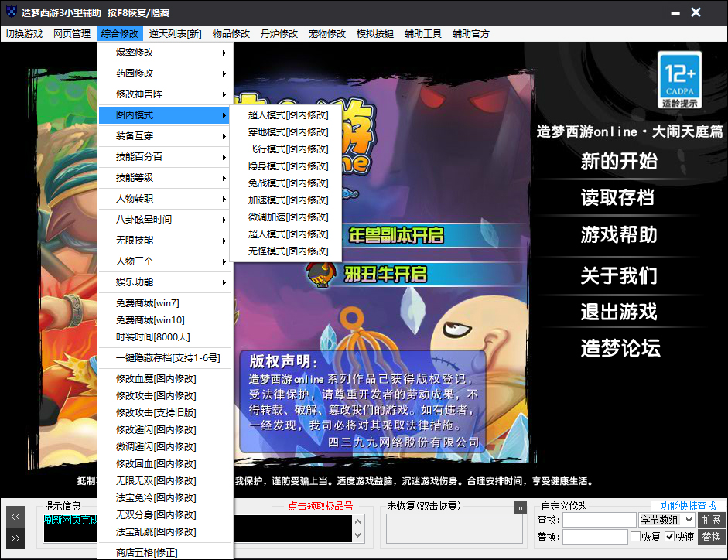Expand the 装备互穿 submenu
Image resolution: width=728 pixels, height=560 pixels.
(165, 136)
